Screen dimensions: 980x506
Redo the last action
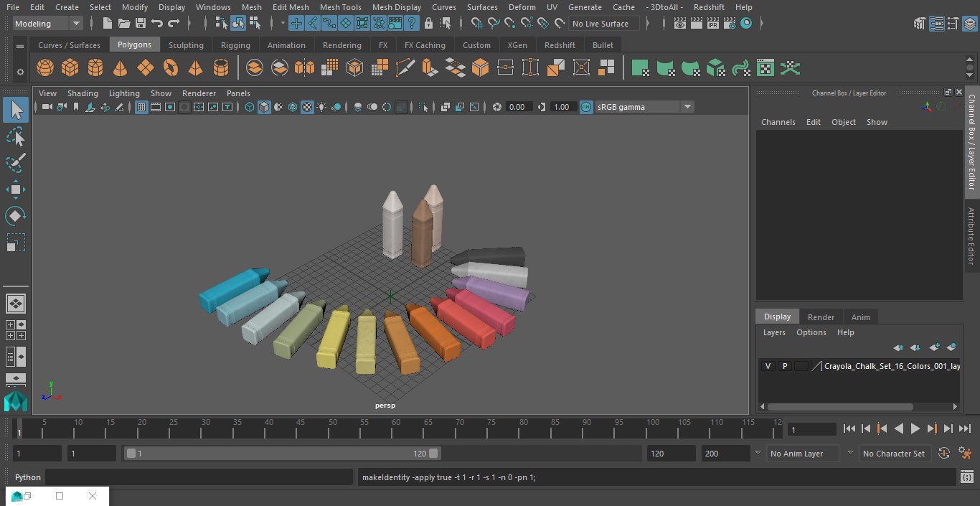pos(174,24)
